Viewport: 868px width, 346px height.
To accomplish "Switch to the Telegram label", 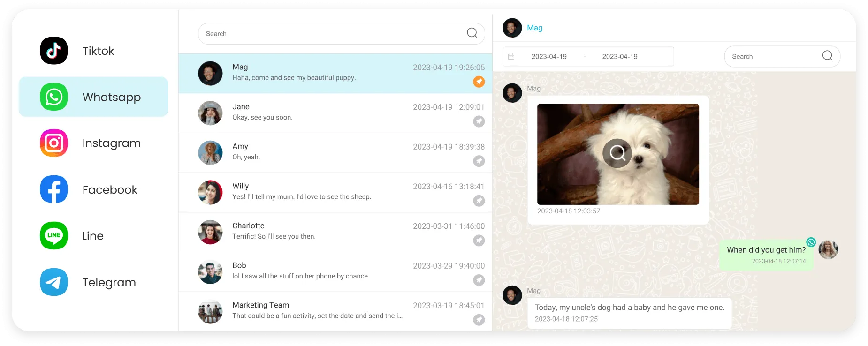I will [x=109, y=282].
